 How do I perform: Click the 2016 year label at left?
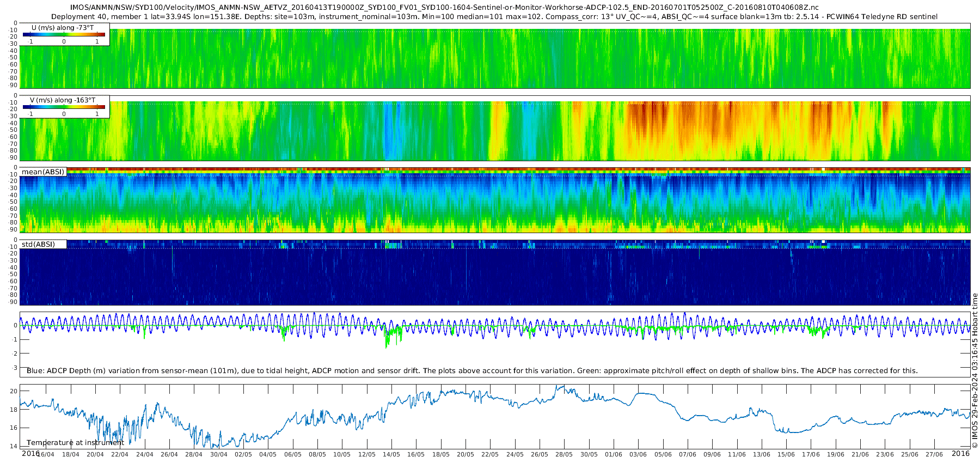pyautogui.click(x=30, y=453)
